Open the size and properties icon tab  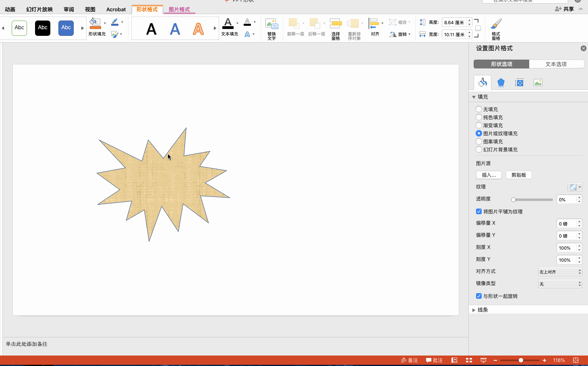click(519, 83)
